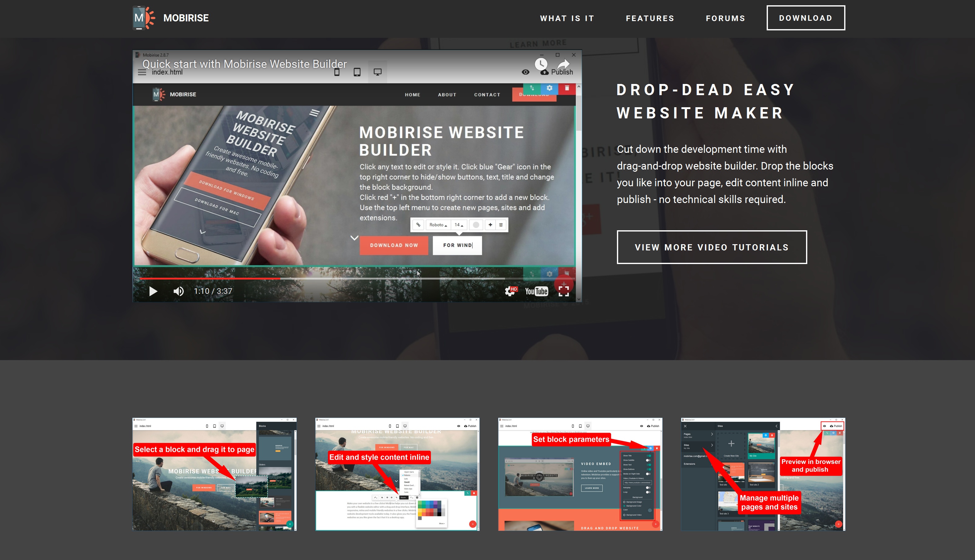Mute the tutorial video audio
975x560 pixels.
[x=178, y=290]
